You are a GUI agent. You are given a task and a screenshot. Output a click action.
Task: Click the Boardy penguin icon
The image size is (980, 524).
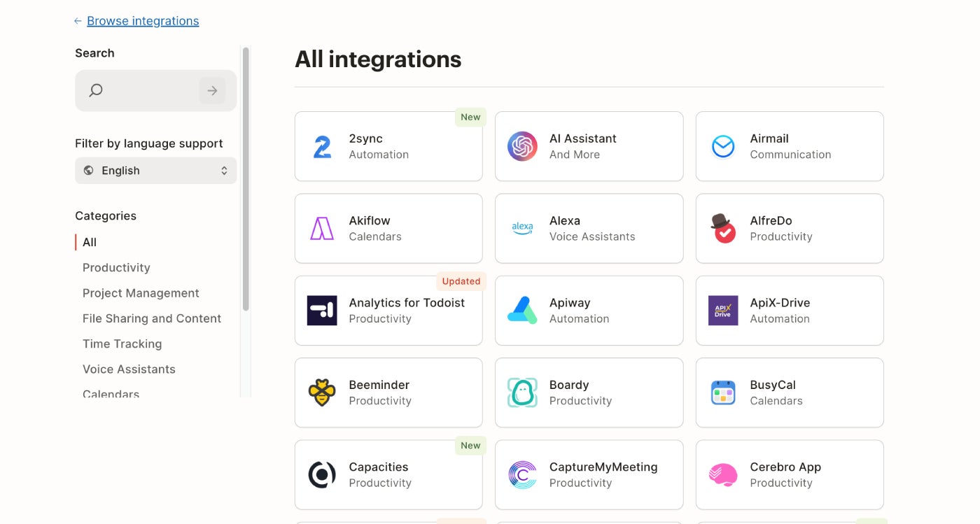522,392
